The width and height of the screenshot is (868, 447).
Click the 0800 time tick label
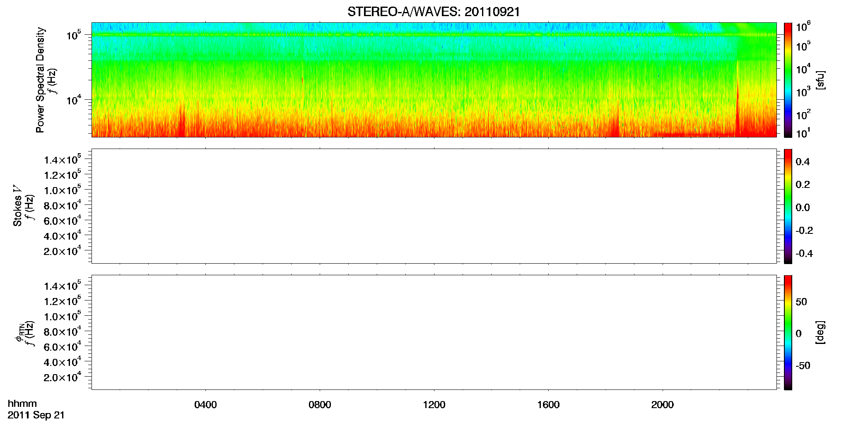coord(320,405)
